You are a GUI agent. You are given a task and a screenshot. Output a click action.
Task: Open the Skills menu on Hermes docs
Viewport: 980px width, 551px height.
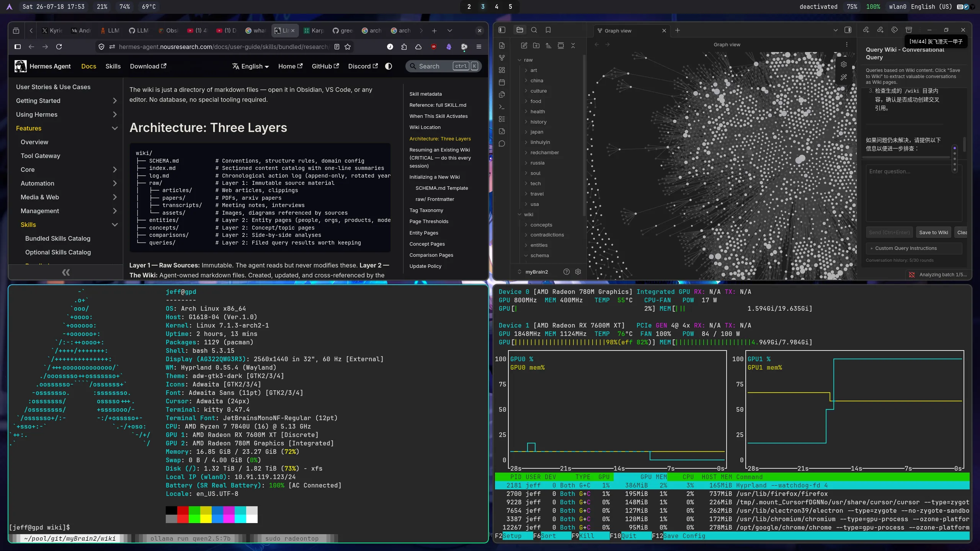[x=113, y=66]
